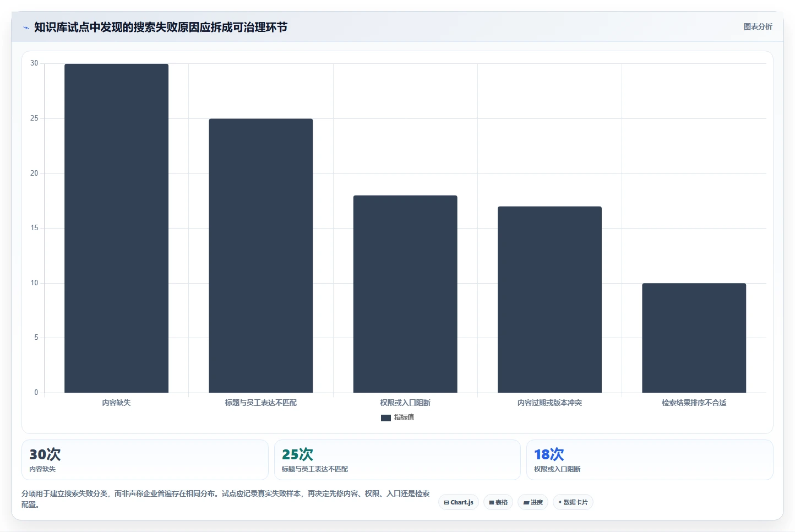Click the icon inside the Chart.js chip
Screen dimensions: 795x532
[x=446, y=503]
